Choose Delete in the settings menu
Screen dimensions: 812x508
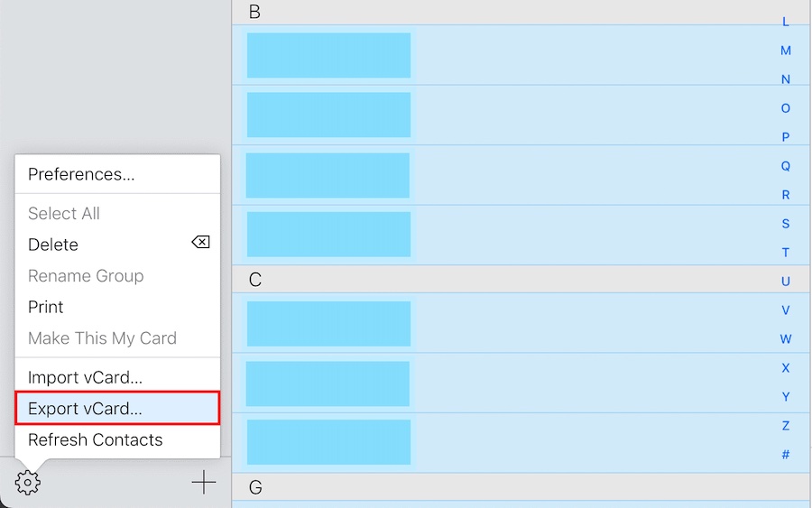tap(53, 245)
